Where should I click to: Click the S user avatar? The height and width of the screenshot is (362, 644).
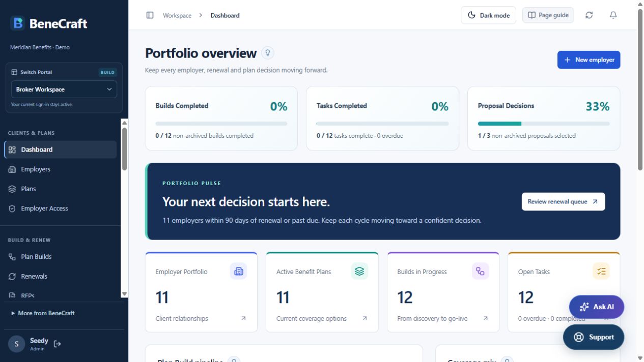coord(16,344)
